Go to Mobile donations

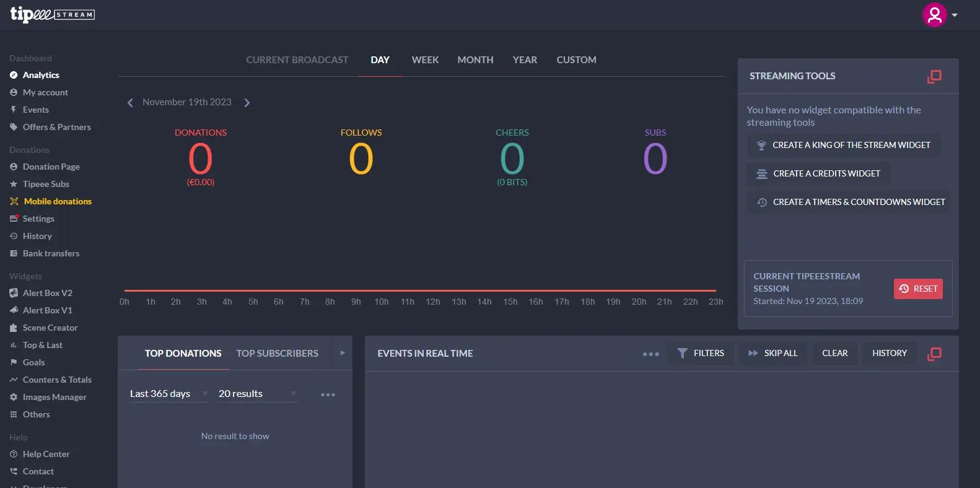coord(58,201)
